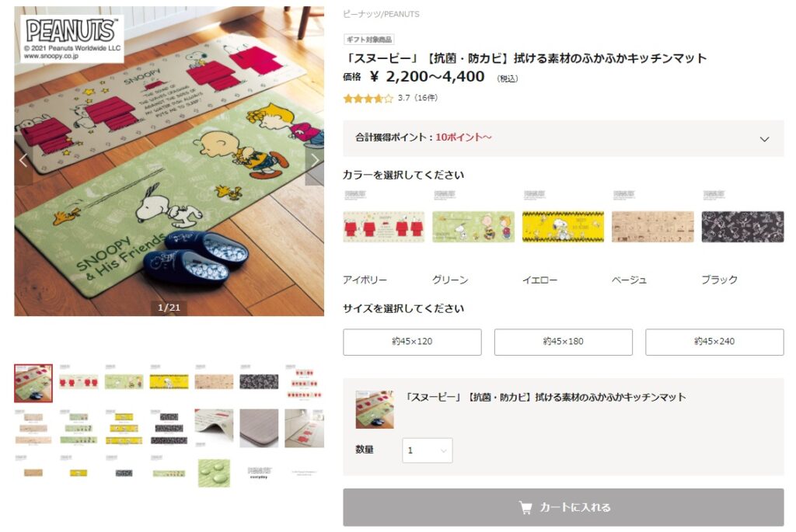Select size 約45×240
The height and width of the screenshot is (532, 796).
pyautogui.click(x=714, y=342)
